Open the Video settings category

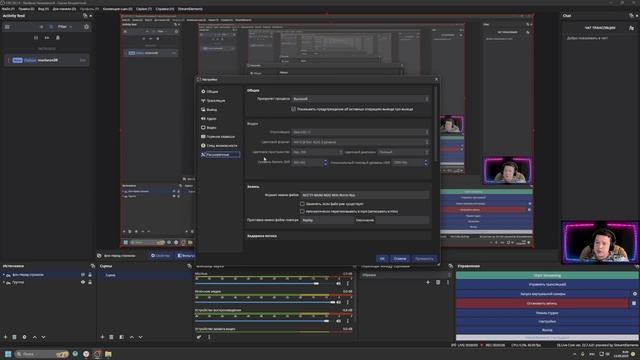(x=220, y=127)
